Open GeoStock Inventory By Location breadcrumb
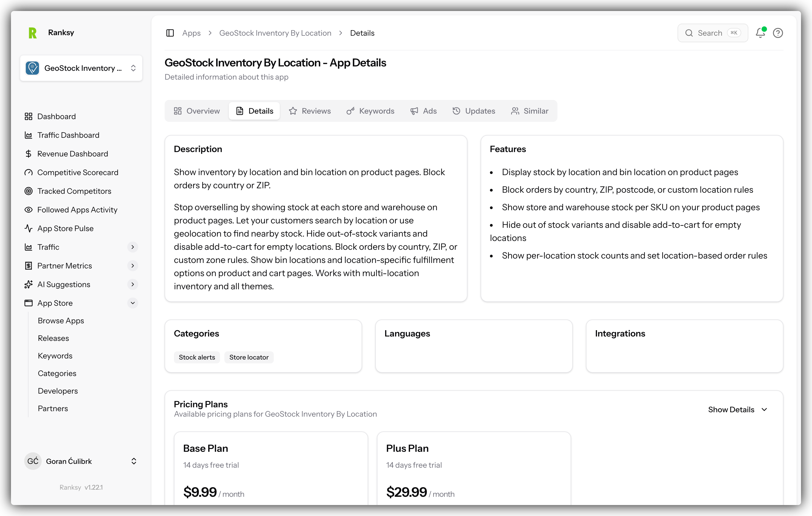Viewport: 812px width, 516px height. (275, 33)
